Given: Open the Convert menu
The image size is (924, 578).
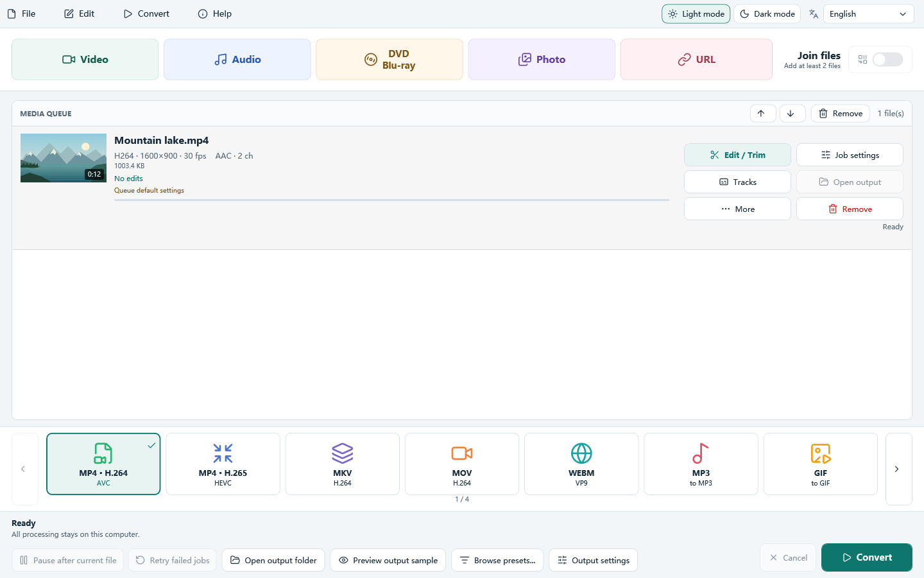Looking at the screenshot, I should pos(146,13).
